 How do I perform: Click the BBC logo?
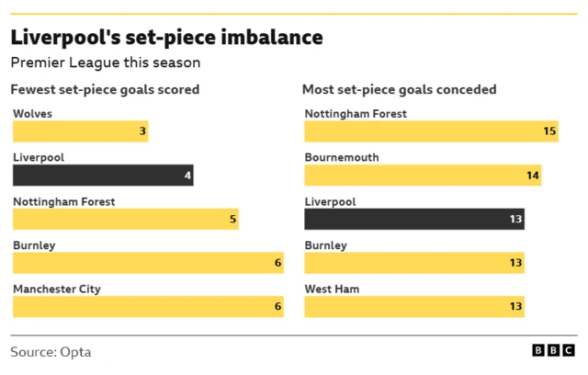[x=554, y=352]
